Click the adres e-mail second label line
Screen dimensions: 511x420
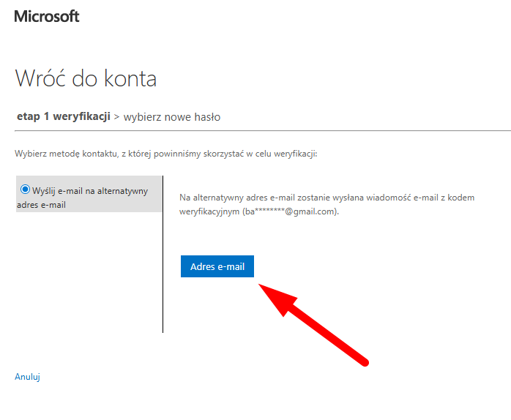click(41, 205)
